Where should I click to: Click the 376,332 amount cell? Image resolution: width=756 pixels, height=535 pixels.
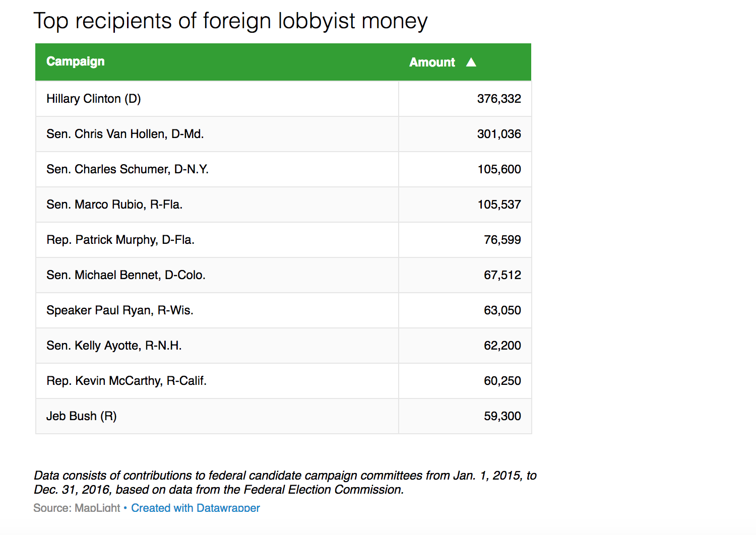click(x=499, y=99)
